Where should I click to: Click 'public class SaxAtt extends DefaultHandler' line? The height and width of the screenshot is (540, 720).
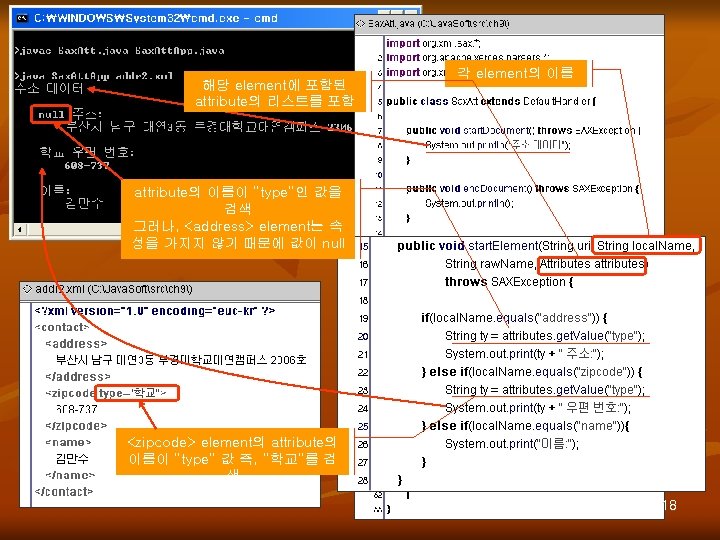pos(491,101)
